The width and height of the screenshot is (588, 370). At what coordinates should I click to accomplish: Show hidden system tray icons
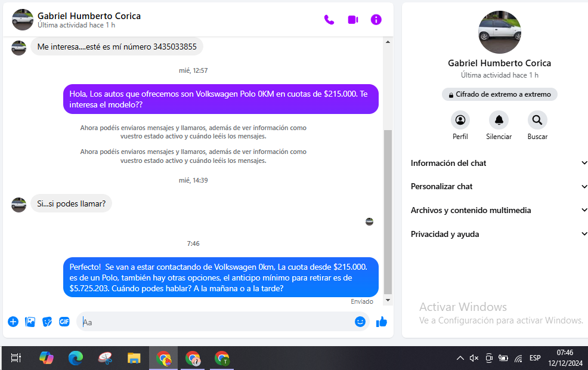point(460,358)
